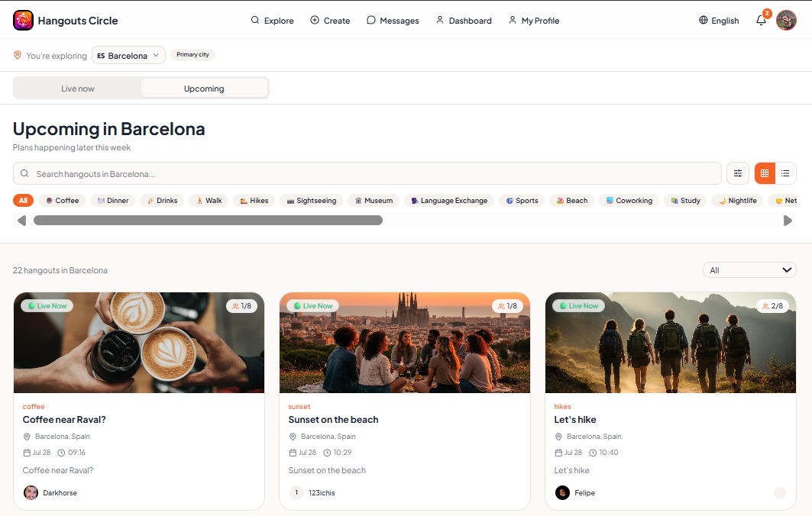The image size is (812, 516).
Task: Click the 2/8 badge on Let's hike card
Action: click(772, 306)
